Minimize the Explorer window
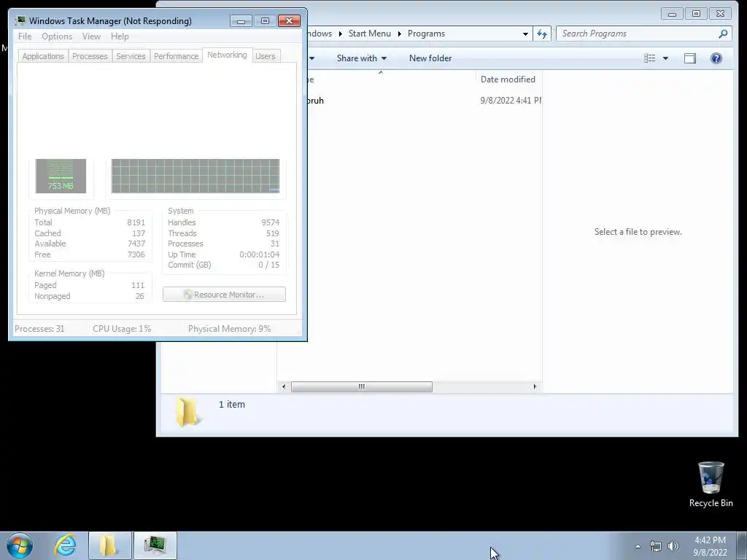747x560 pixels. click(x=672, y=14)
